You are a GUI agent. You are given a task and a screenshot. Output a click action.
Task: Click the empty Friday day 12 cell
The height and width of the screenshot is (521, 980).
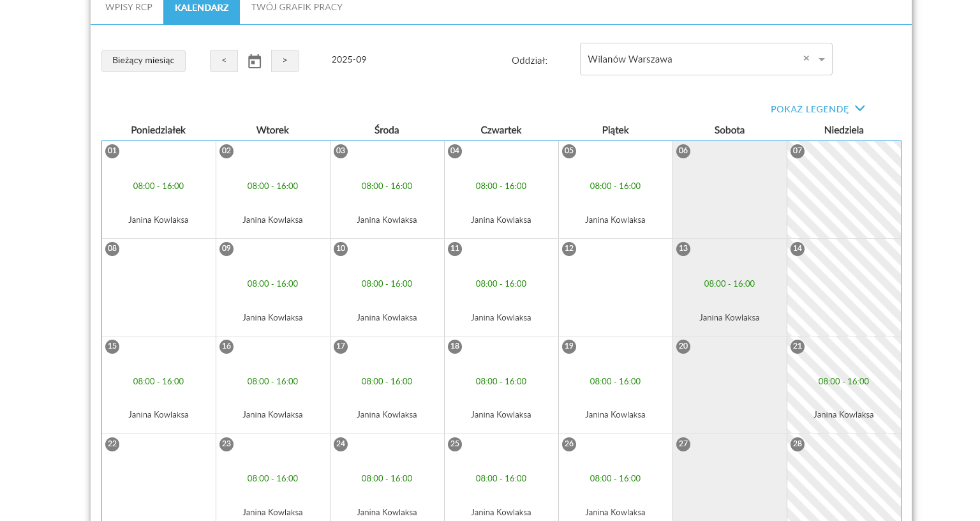tap(616, 291)
